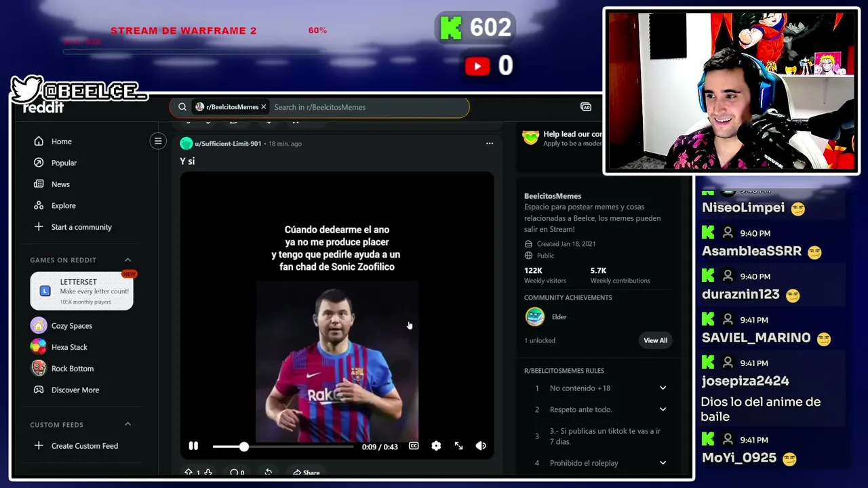Open the u/Sufficient-Limit-901 profile link
This screenshot has height=488, width=868.
click(x=228, y=144)
